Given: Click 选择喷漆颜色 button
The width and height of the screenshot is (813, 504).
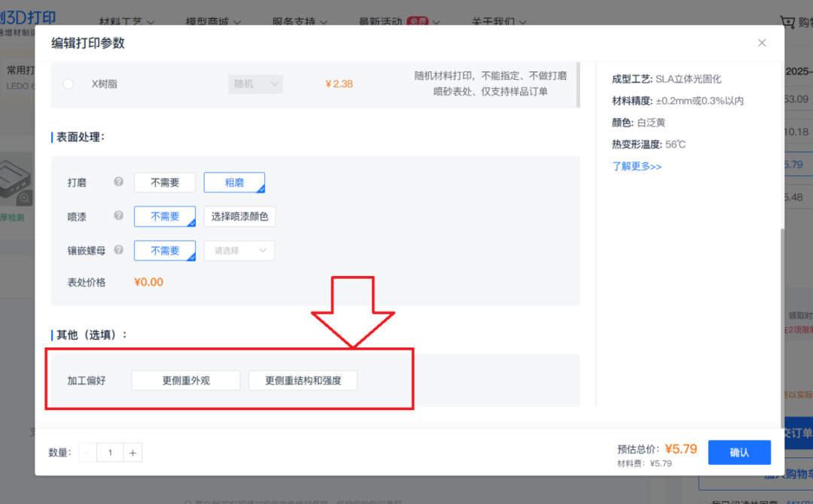Looking at the screenshot, I should coord(239,217).
